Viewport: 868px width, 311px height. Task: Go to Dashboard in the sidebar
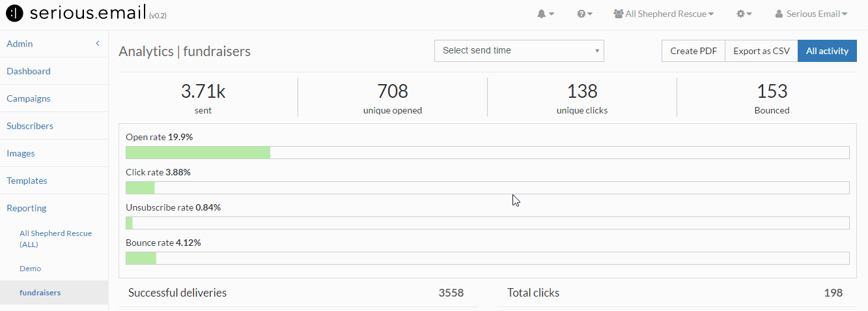(29, 71)
